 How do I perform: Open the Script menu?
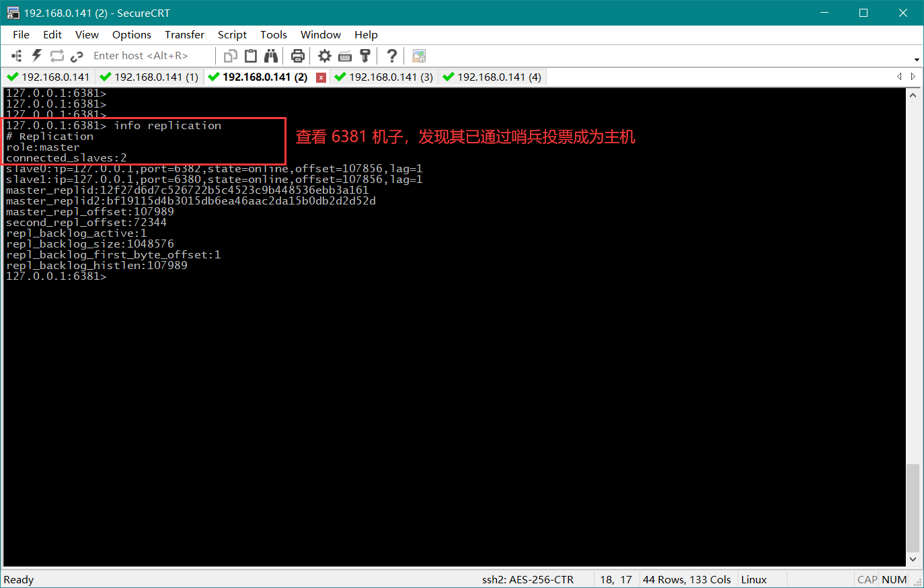232,35
